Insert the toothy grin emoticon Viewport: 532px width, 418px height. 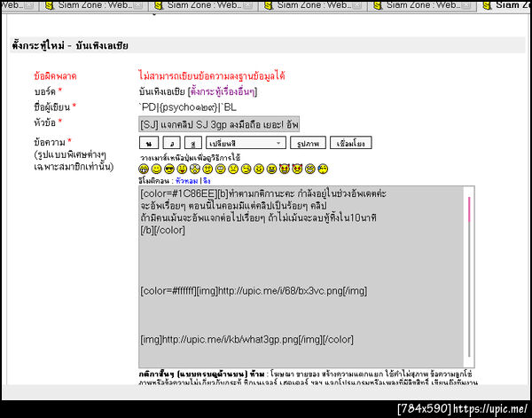(144, 169)
